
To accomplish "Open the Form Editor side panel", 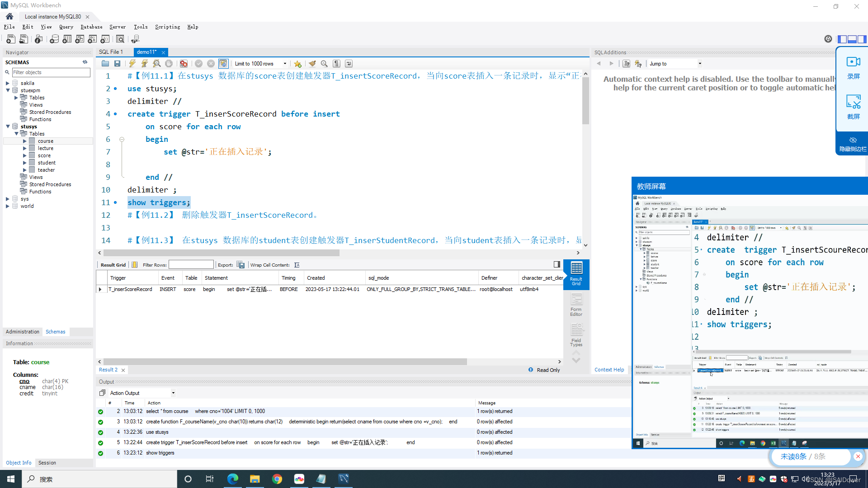I will coord(576,305).
